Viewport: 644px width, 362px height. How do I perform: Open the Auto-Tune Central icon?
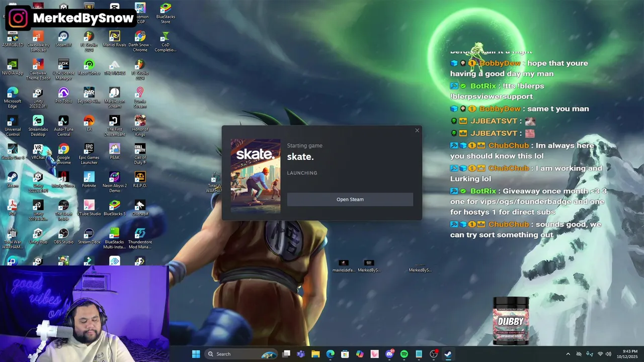coord(63,126)
